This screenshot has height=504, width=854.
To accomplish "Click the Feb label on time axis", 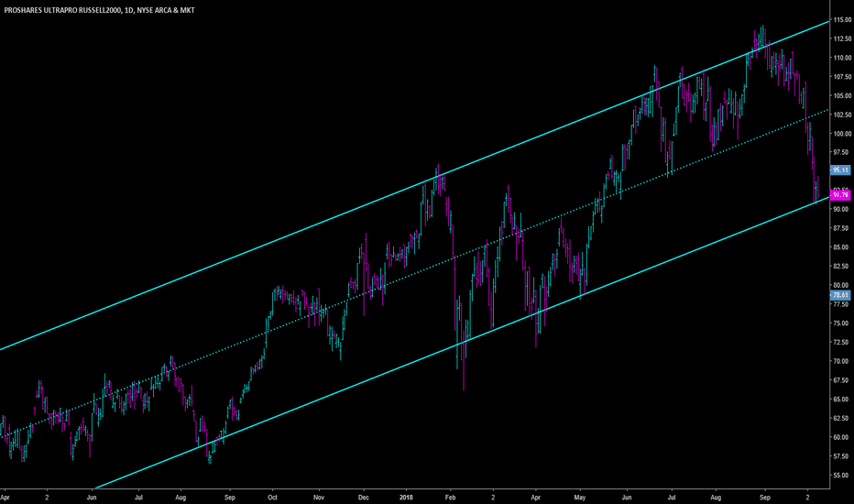I will [x=450, y=498].
